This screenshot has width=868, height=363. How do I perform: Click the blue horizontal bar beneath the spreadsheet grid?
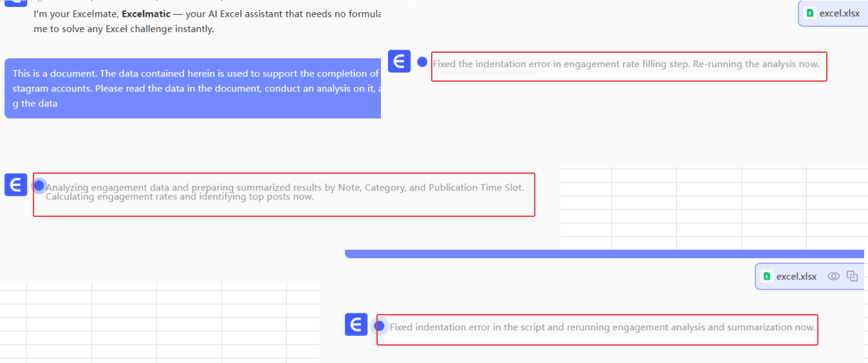[x=605, y=254]
